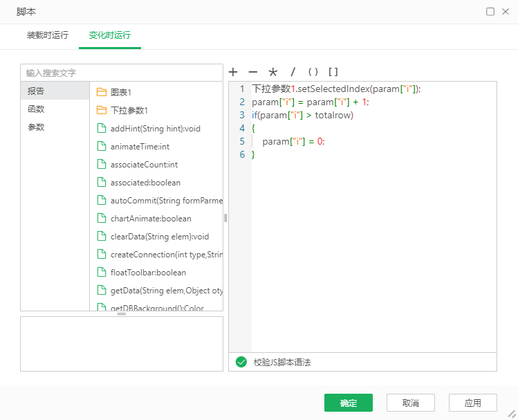Select the 变化时运行 tab
518x420 pixels.
tap(110, 35)
